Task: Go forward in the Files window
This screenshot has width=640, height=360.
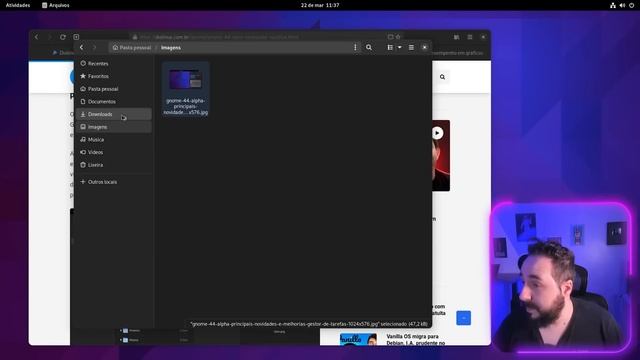Action: pos(95,47)
